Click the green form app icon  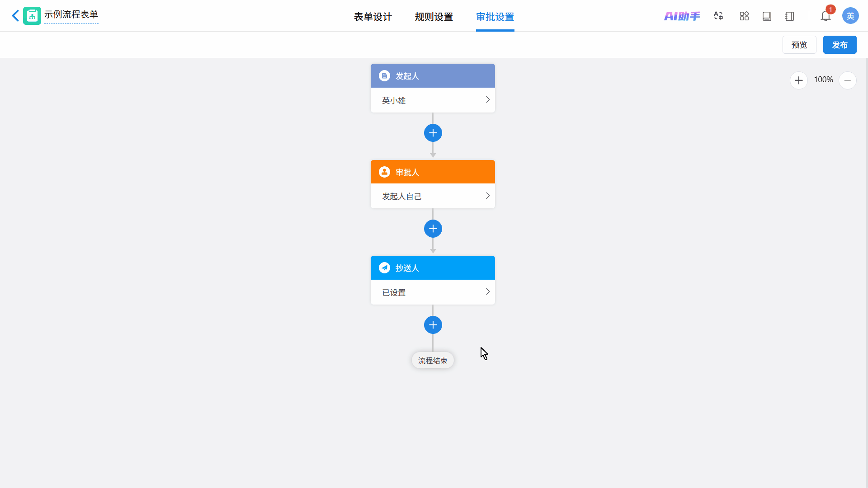(32, 16)
